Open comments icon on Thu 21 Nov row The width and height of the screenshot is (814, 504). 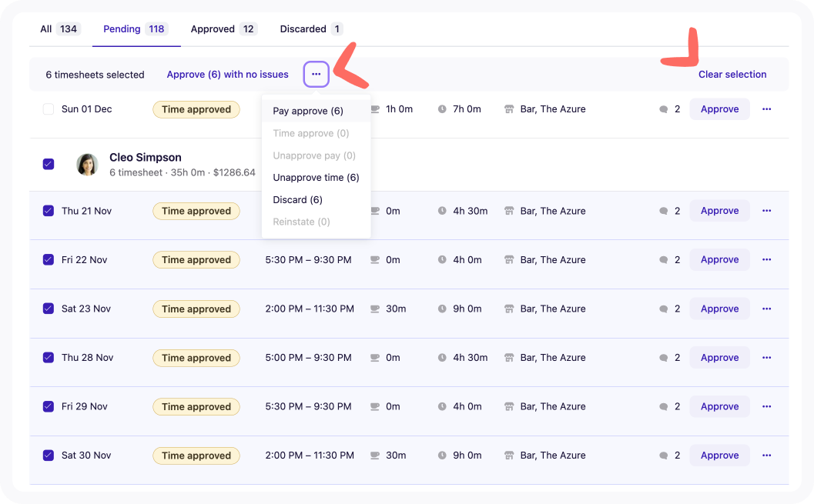[664, 211]
